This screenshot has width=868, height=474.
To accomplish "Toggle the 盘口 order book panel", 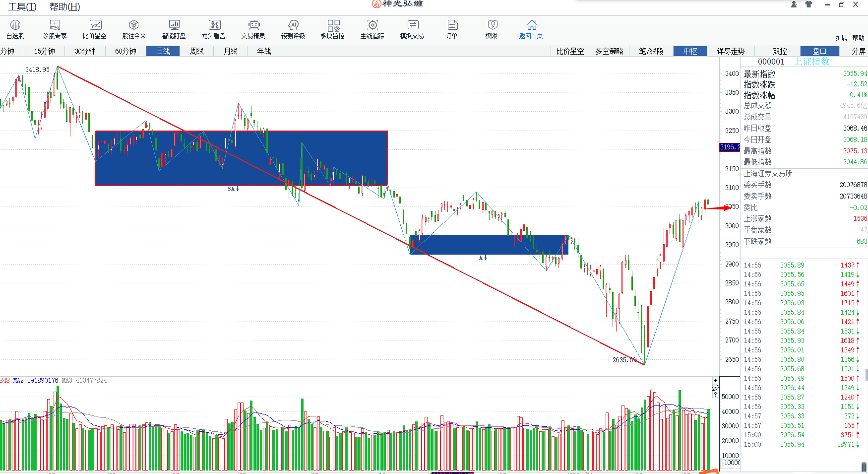I will point(820,51).
